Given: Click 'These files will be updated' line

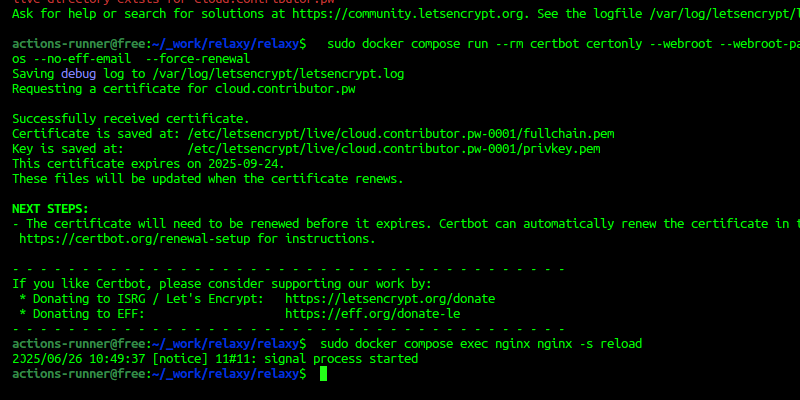Looking at the screenshot, I should click(208, 179).
